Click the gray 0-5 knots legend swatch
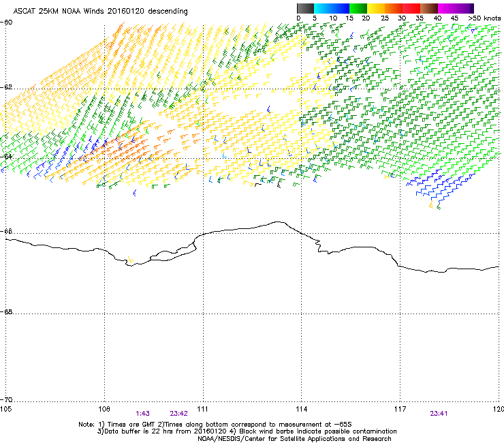The width and height of the screenshot is (504, 443). click(306, 8)
